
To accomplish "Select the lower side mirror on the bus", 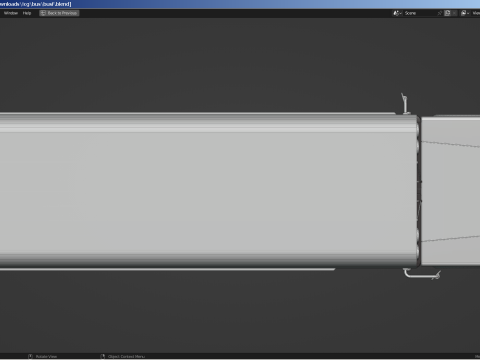I will pos(422,274).
